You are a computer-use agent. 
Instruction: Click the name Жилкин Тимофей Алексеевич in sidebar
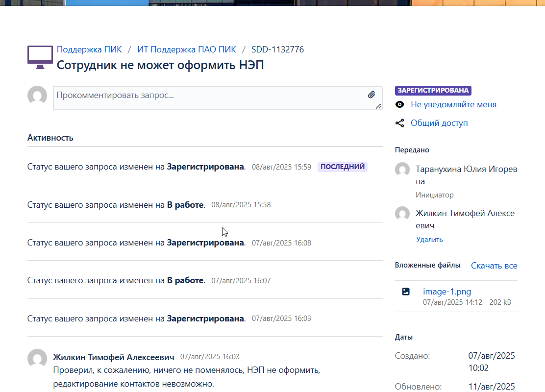point(465,220)
